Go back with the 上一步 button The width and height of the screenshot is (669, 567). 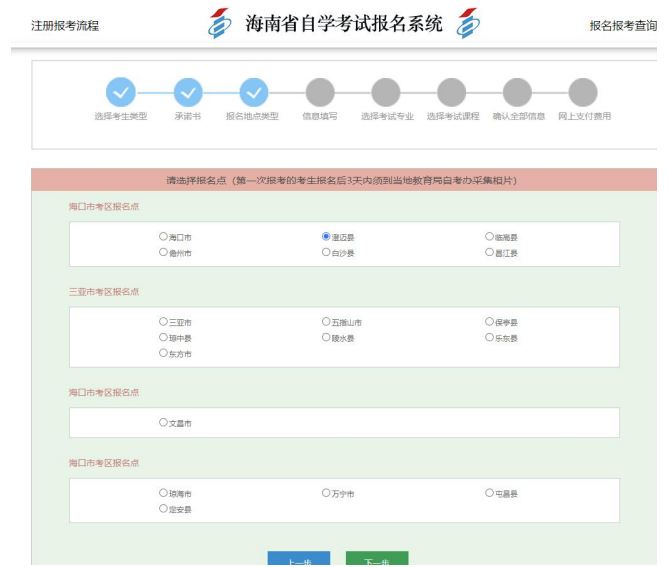(299, 559)
